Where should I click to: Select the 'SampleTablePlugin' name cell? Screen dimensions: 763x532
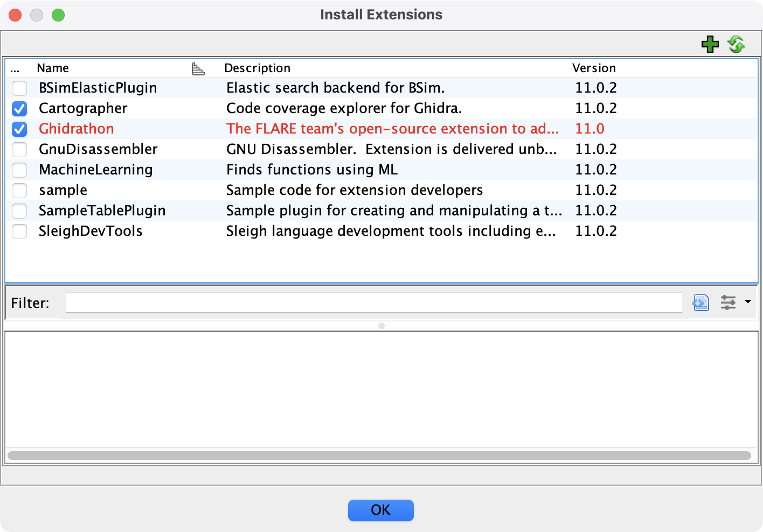click(102, 211)
